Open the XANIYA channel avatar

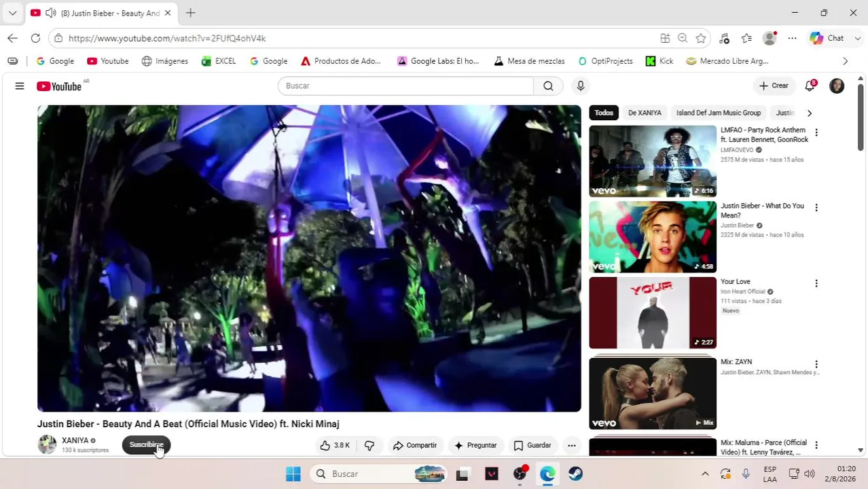point(47,445)
